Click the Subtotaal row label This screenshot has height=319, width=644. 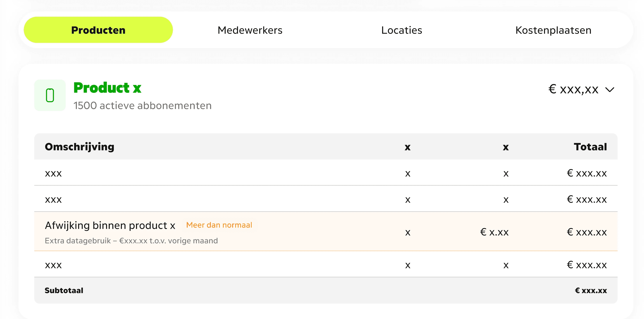pyautogui.click(x=64, y=290)
